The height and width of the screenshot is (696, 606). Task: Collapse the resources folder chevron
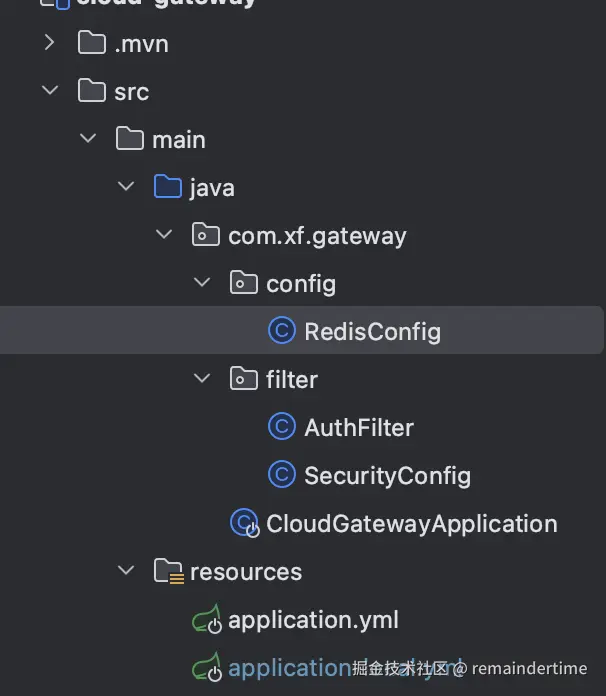126,571
